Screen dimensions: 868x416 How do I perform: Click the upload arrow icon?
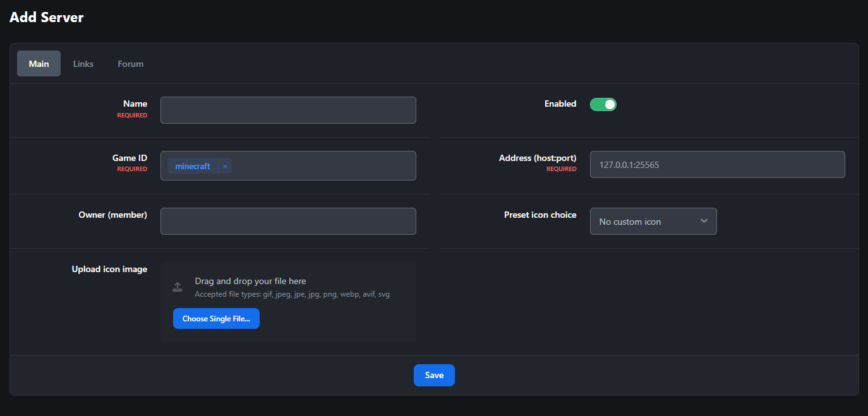(178, 287)
